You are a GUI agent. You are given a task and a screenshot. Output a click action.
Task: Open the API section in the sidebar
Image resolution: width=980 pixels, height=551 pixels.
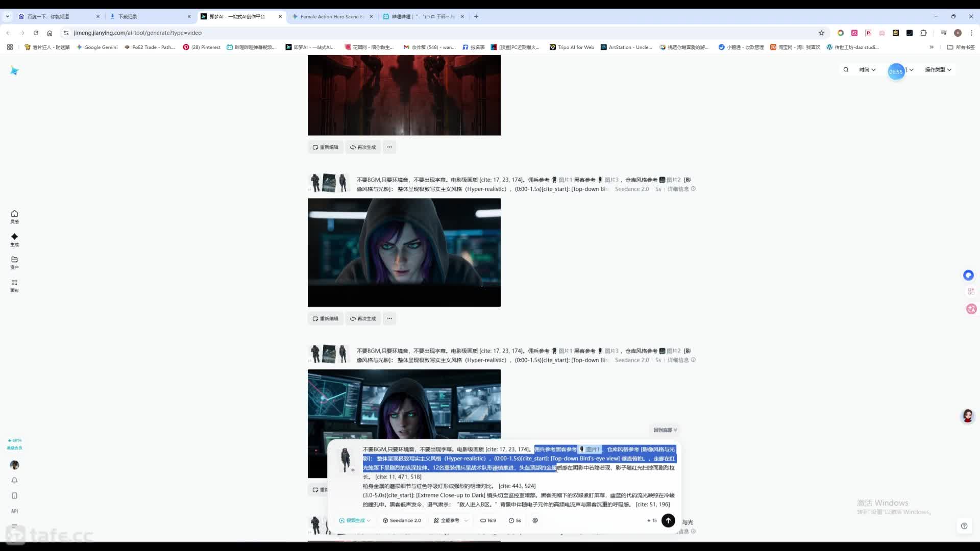pos(14,511)
